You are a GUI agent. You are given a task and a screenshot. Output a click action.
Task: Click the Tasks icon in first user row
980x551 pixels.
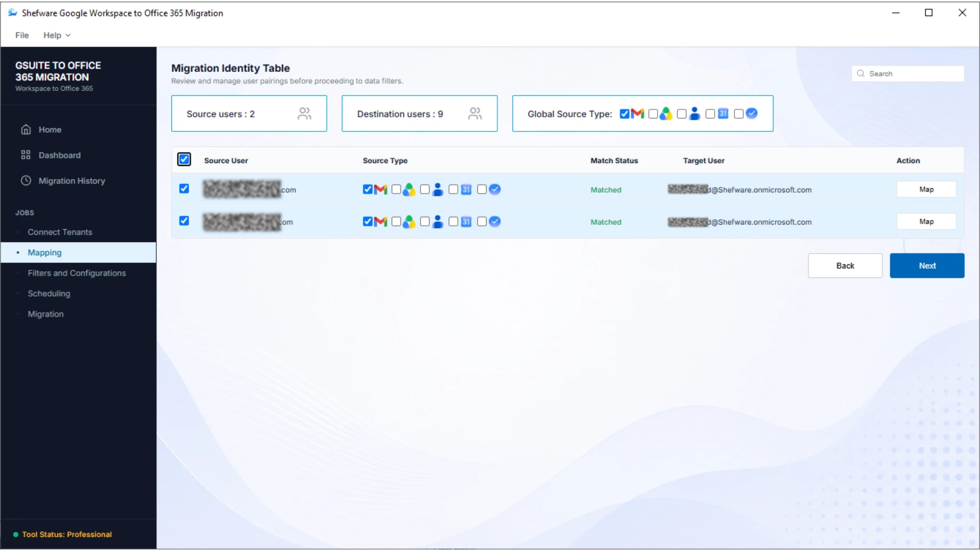click(x=495, y=189)
